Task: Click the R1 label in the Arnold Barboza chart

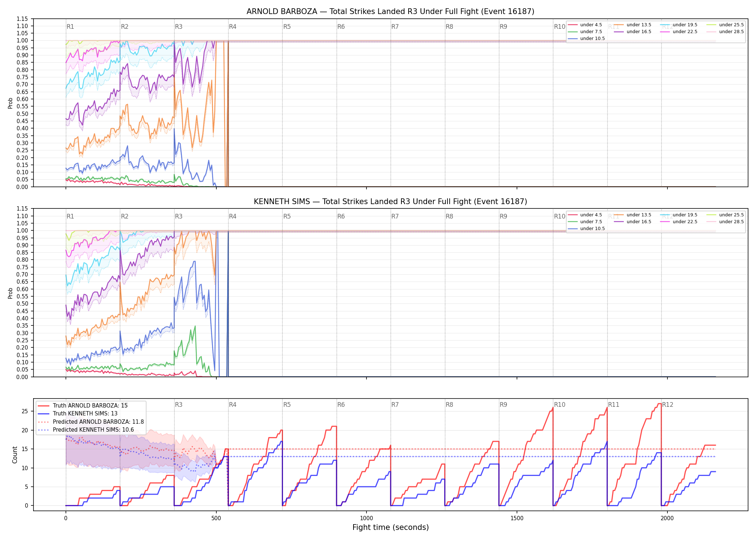Action: [x=70, y=27]
